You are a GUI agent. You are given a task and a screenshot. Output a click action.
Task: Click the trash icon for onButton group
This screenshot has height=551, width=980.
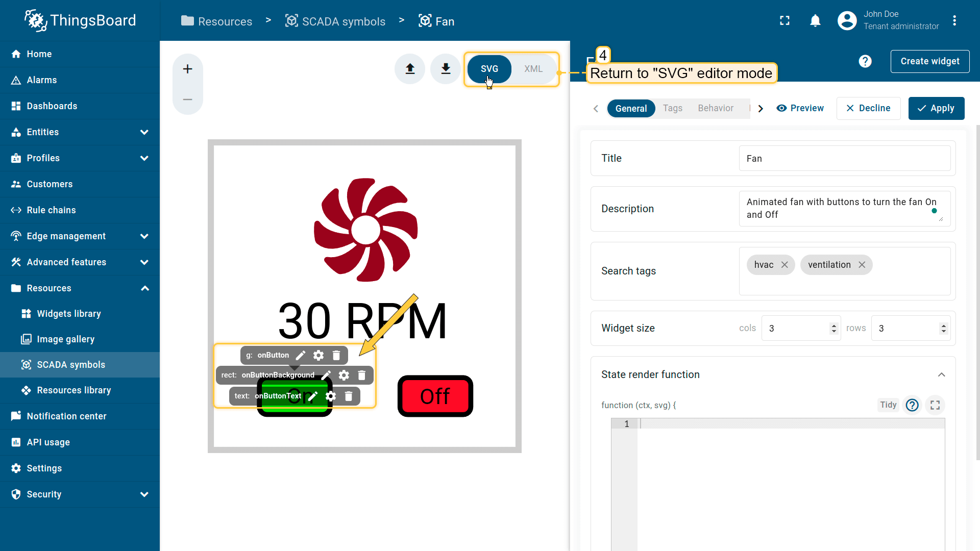(336, 355)
